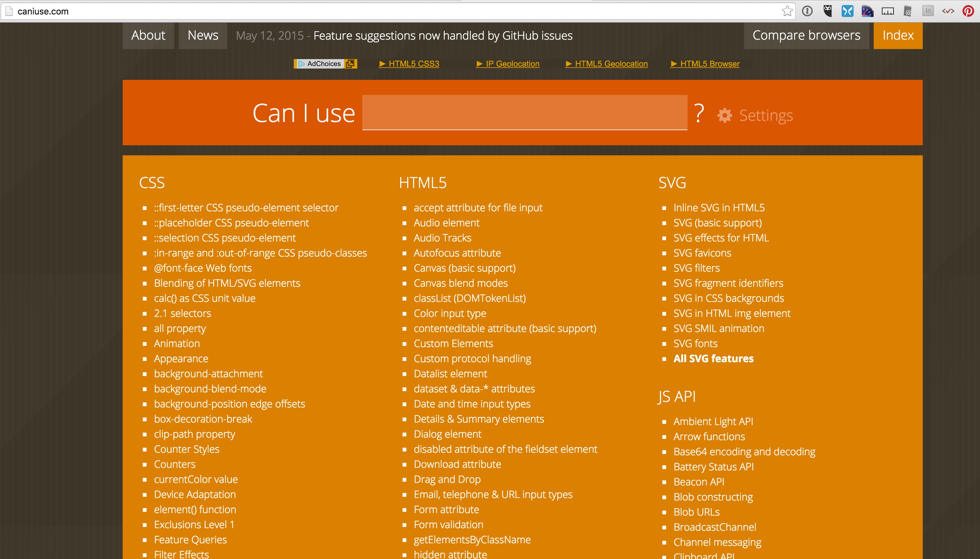This screenshot has height=559, width=980.
Task: Click the @ email extension icon
Action: (x=907, y=11)
